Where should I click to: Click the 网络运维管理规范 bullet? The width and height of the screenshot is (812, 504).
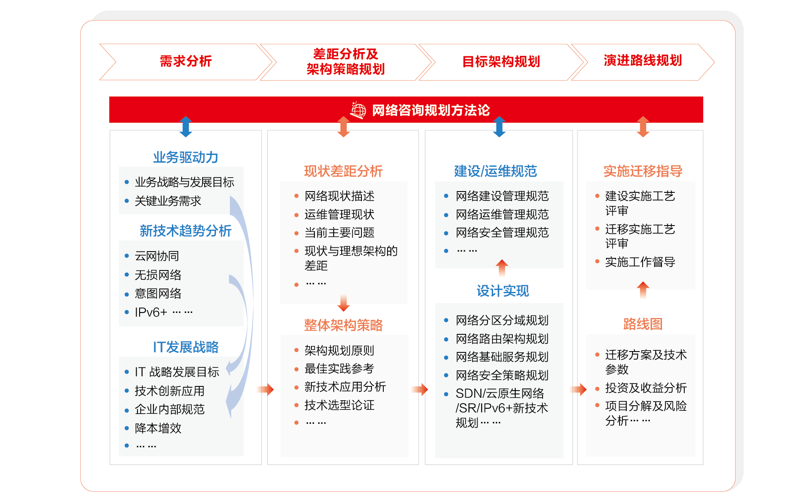(502, 215)
